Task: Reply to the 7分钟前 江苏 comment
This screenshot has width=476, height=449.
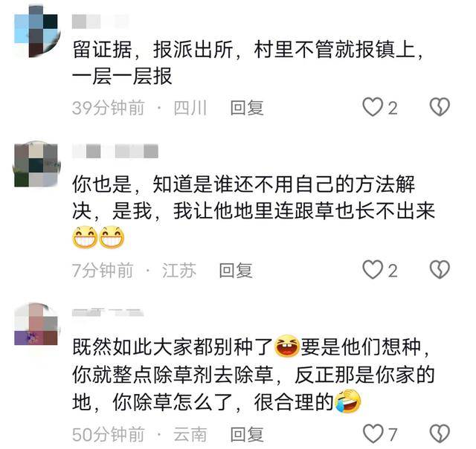Action: (x=236, y=271)
